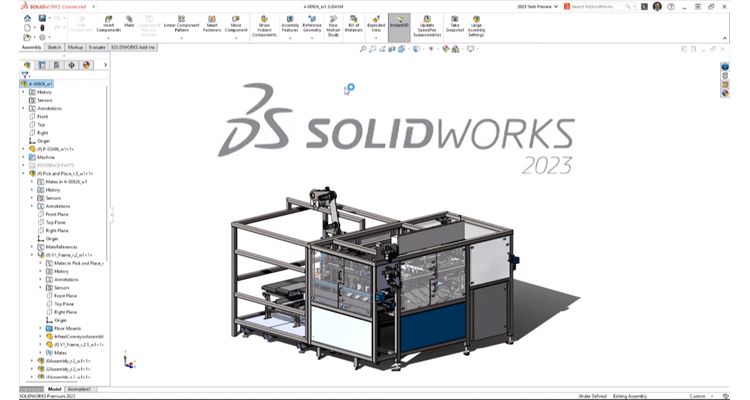Image resolution: width=750 pixels, height=400 pixels.
Task: Start a New Motion Study
Action: tap(333, 26)
